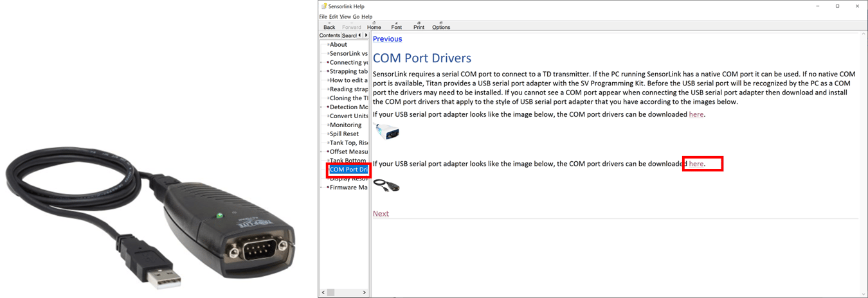The width and height of the screenshot is (868, 298).
Task: Switch to the Contents tab
Action: click(330, 35)
